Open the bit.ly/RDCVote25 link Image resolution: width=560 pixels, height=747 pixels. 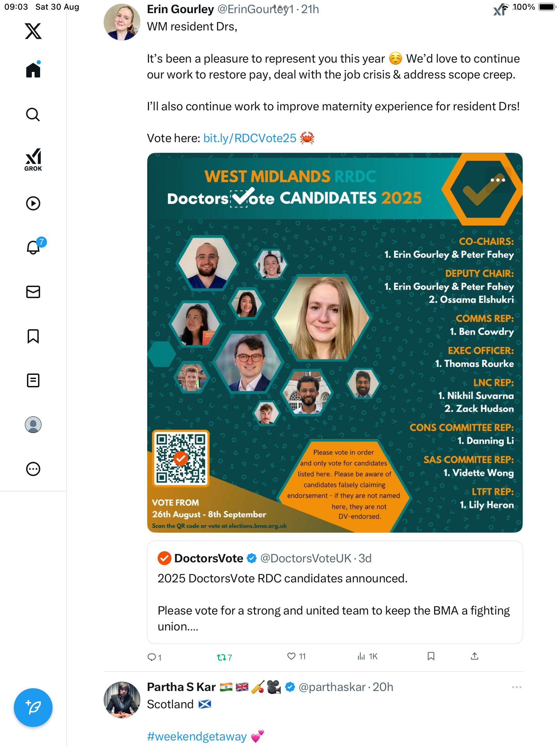(250, 138)
